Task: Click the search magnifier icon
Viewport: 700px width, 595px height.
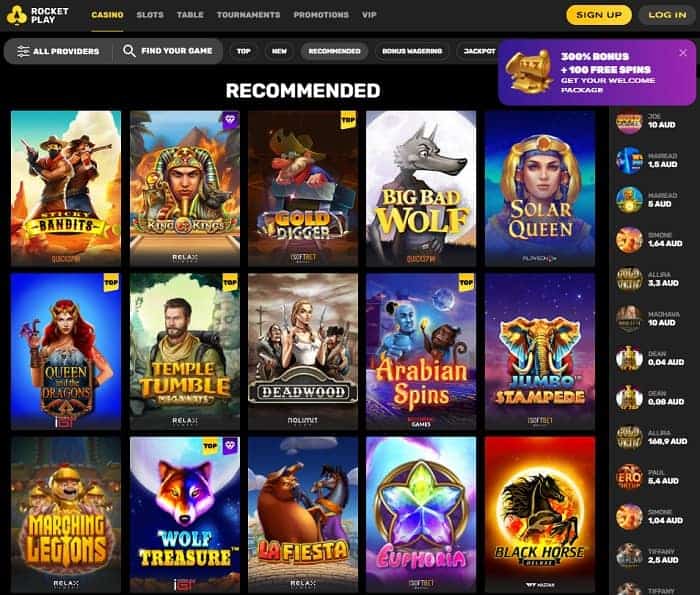Action: pyautogui.click(x=129, y=51)
